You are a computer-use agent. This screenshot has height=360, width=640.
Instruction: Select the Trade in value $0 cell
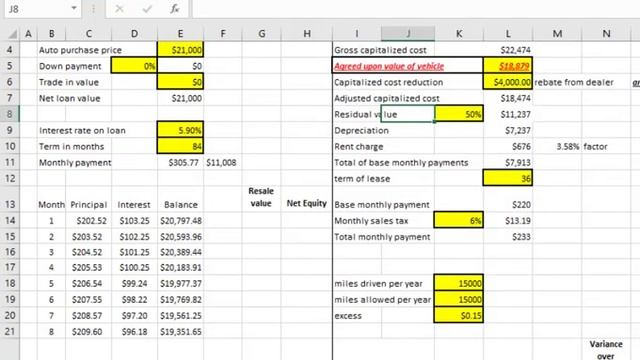pos(180,82)
